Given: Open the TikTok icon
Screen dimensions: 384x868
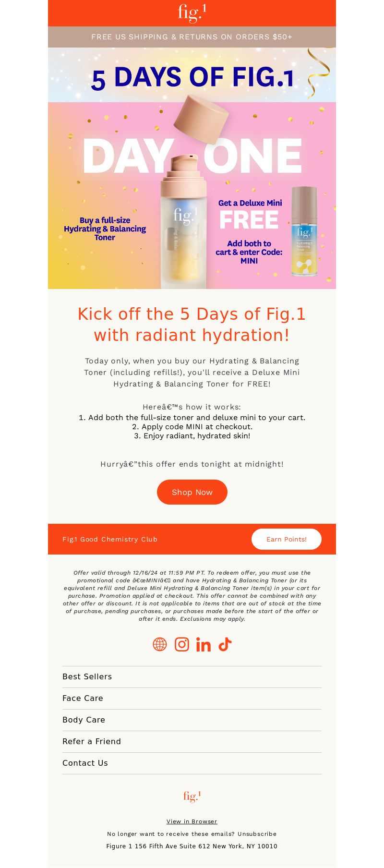Looking at the screenshot, I should [225, 644].
